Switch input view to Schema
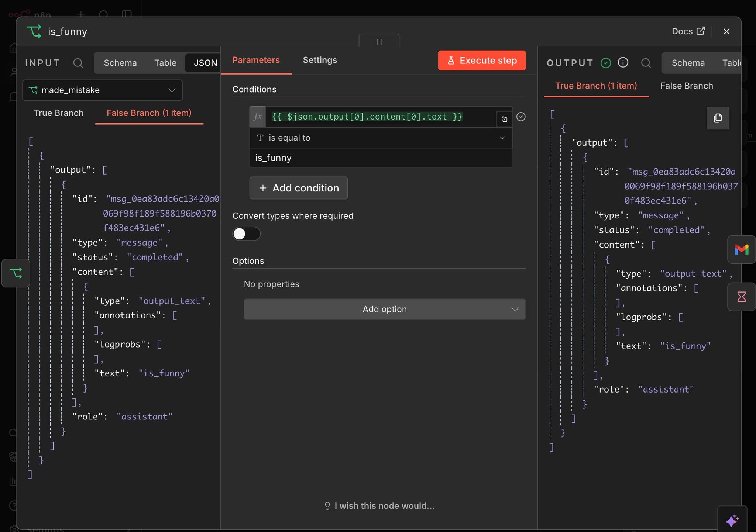The image size is (756, 532). pos(120,63)
